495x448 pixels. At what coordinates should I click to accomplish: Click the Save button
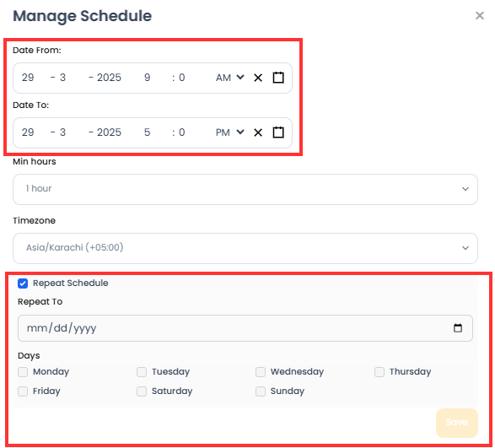click(457, 423)
